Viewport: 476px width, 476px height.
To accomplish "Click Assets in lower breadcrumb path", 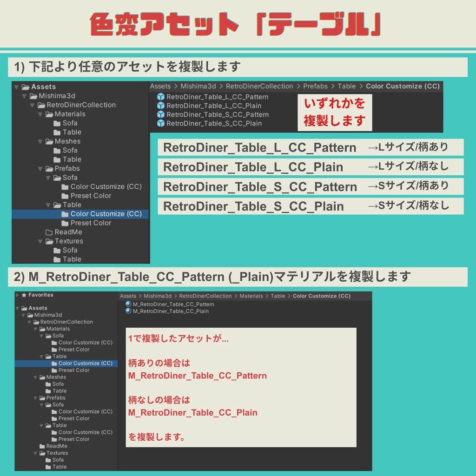I will point(128,296).
